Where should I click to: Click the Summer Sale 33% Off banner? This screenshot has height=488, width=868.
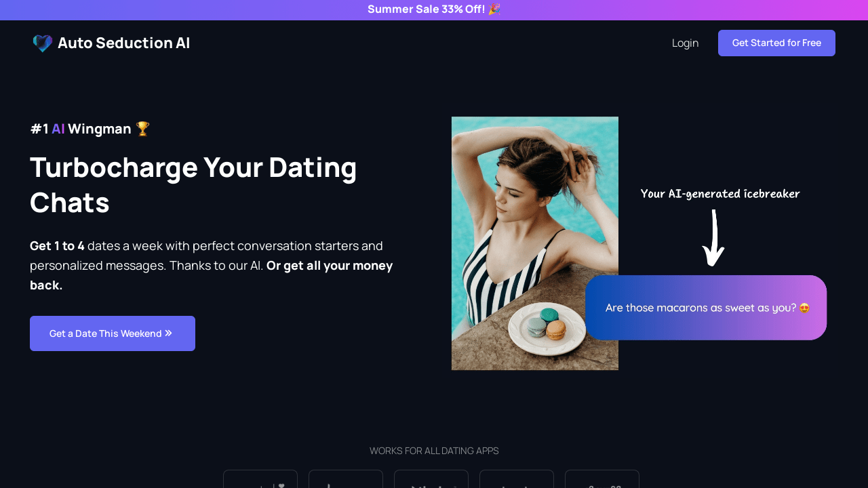tap(434, 9)
